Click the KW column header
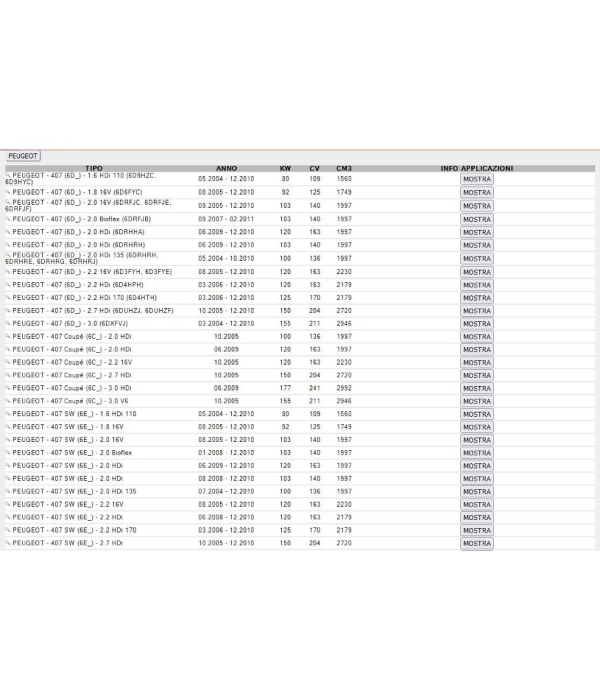The height and width of the screenshot is (700, 600). [x=285, y=168]
